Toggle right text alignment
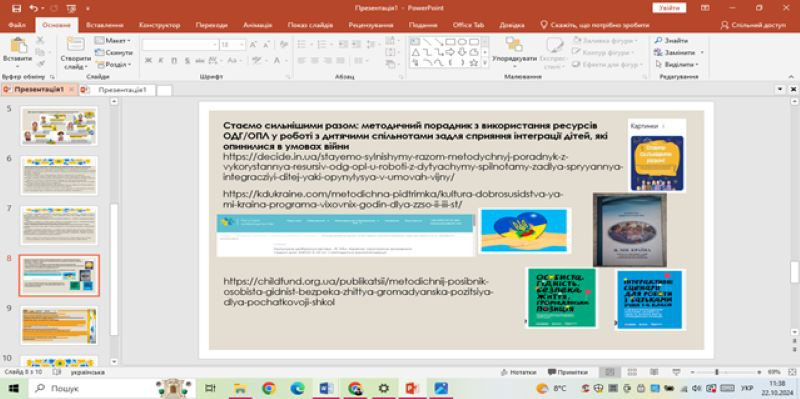Screen dimensions: 800x399 [x=327, y=60]
